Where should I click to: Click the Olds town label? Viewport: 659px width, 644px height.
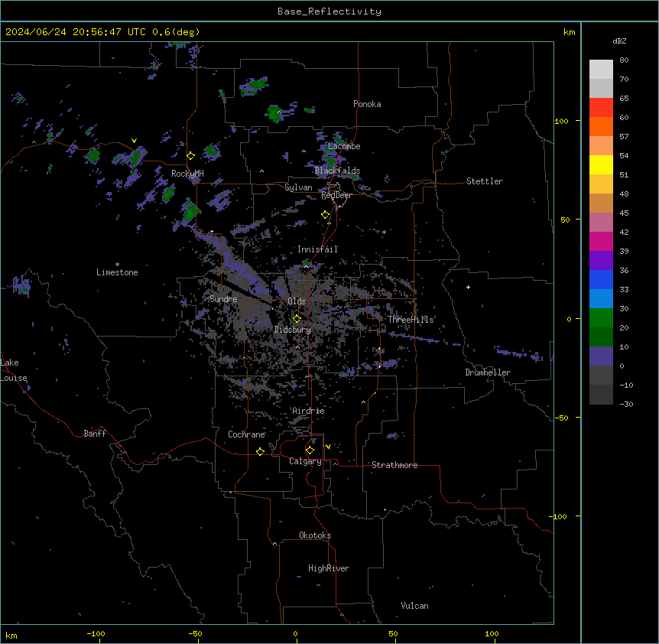click(x=297, y=301)
